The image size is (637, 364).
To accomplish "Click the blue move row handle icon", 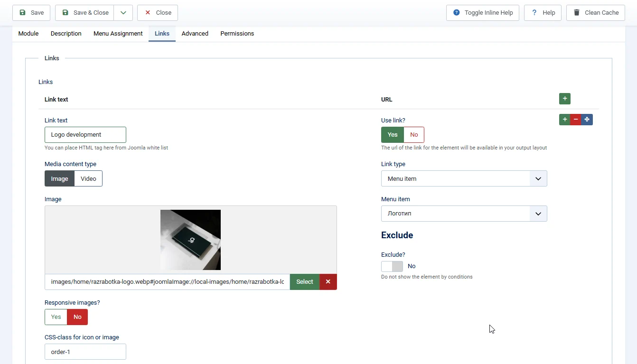I will click(x=587, y=120).
